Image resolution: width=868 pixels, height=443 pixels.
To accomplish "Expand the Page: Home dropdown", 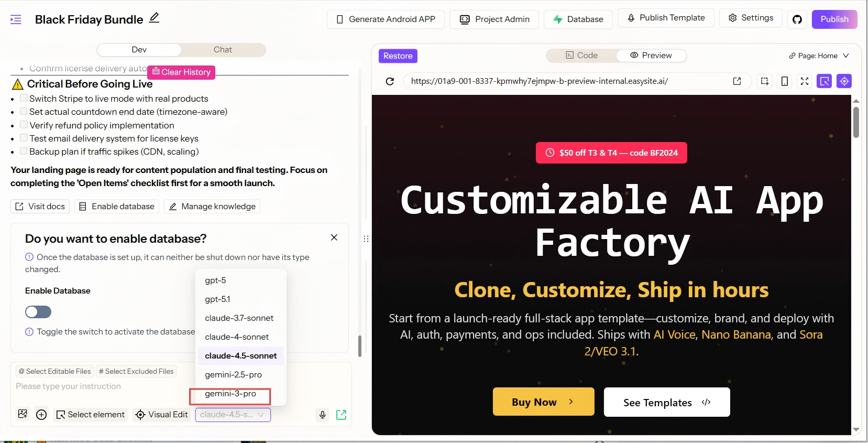I will (819, 56).
